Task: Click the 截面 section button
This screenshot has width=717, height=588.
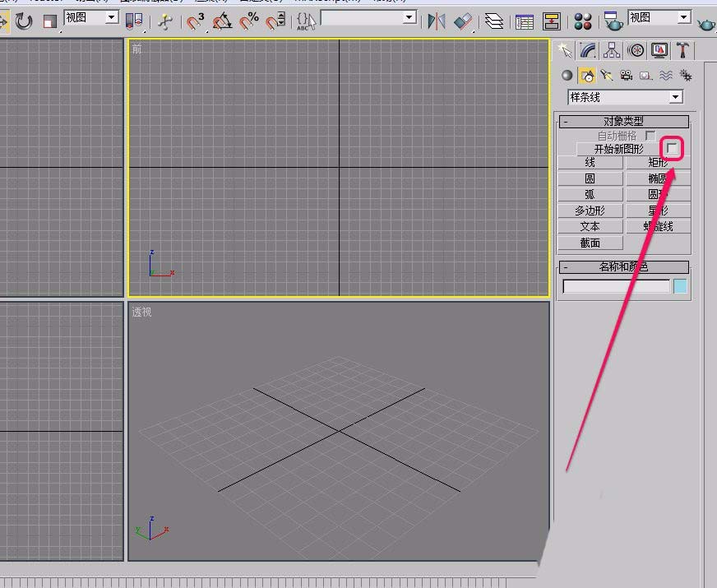Action: [x=590, y=243]
